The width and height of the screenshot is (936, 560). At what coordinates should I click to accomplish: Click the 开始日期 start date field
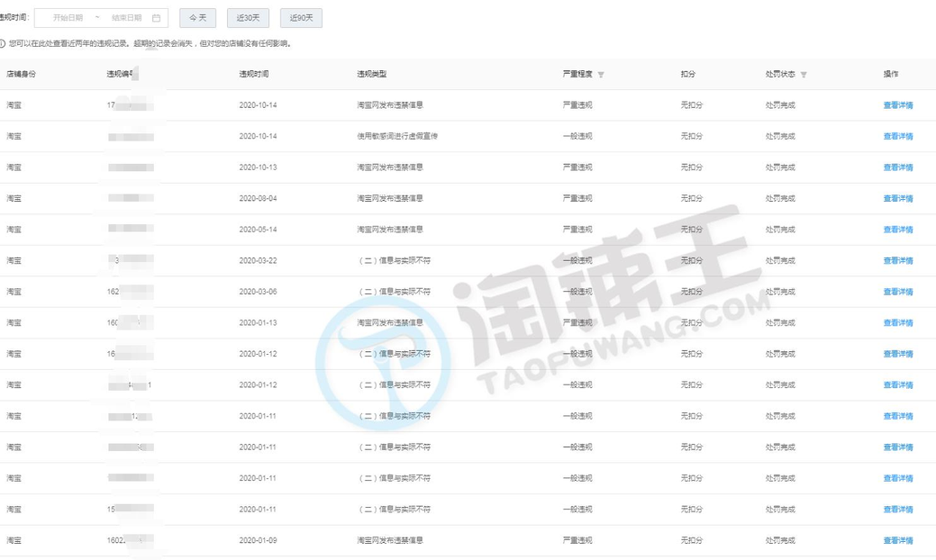coord(68,18)
